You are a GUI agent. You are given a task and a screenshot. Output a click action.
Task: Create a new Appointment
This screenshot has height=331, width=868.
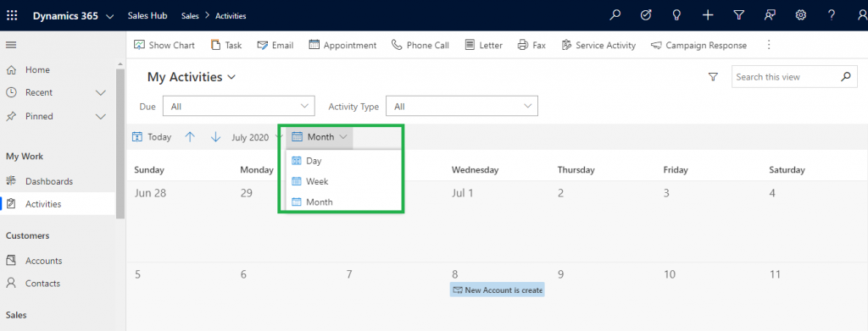coord(342,46)
